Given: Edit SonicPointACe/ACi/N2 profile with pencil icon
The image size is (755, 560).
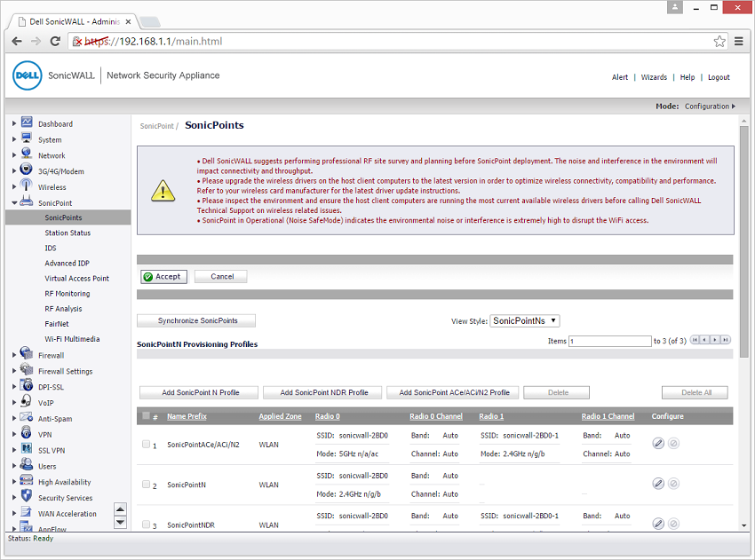Looking at the screenshot, I should (x=658, y=443).
